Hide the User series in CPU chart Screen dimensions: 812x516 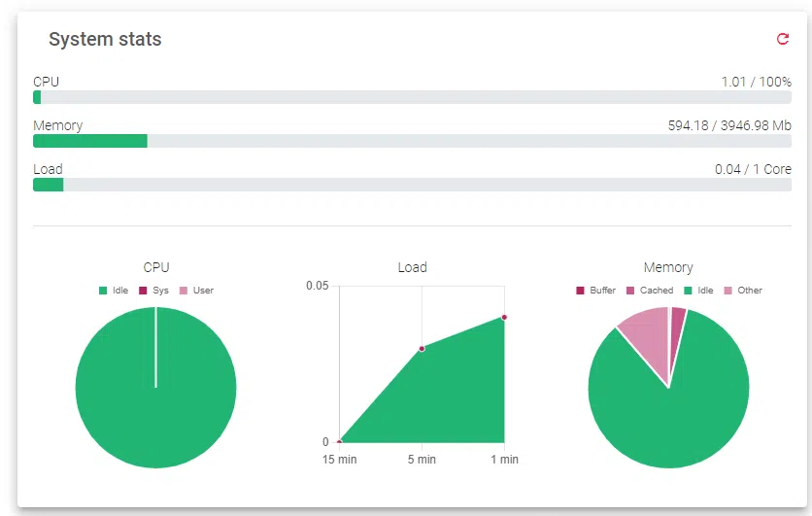click(195, 291)
